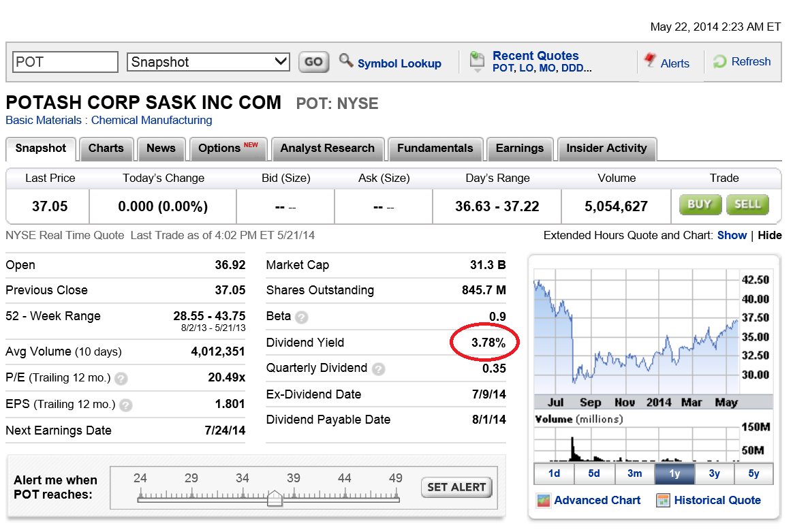Click help icon next to Beta
This screenshot has width=793, height=532.
click(301, 317)
